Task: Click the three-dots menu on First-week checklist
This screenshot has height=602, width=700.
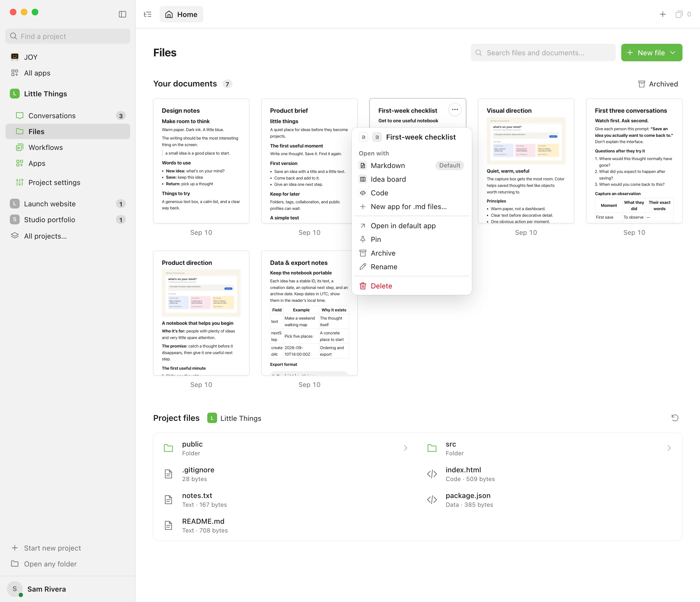Action: 455,109
